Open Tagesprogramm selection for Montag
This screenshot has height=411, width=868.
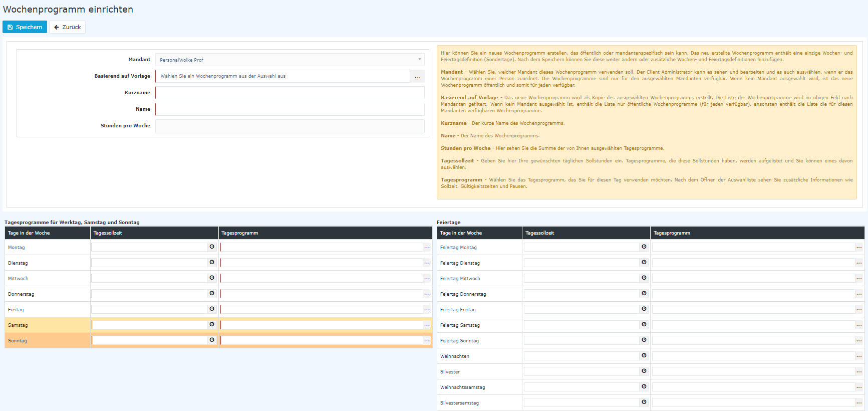[x=427, y=247]
